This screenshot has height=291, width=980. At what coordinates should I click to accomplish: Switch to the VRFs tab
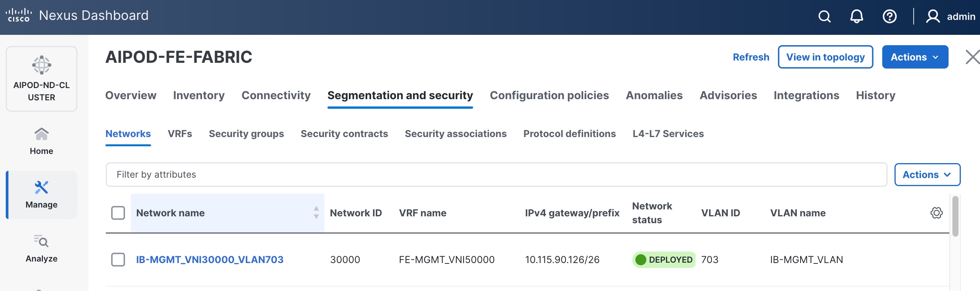click(x=180, y=134)
